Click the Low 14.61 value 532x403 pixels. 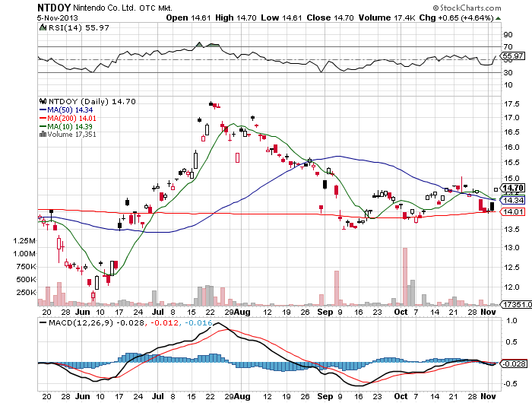pyautogui.click(x=281, y=17)
